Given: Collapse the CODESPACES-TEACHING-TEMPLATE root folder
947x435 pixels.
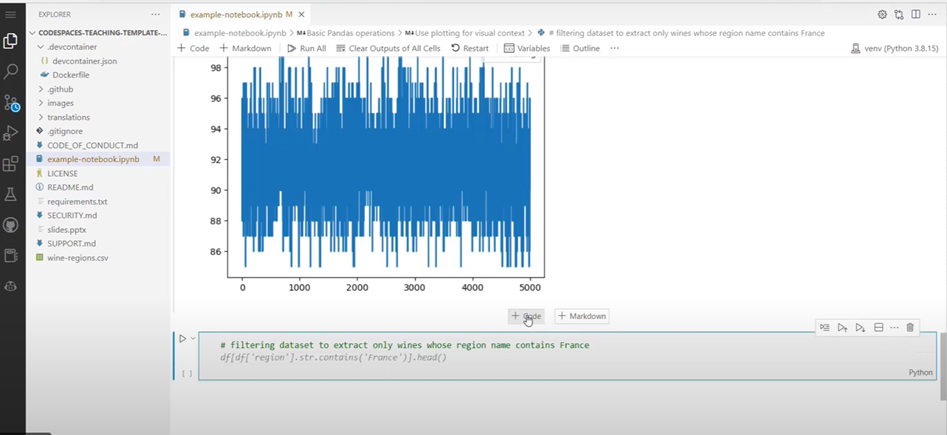Looking at the screenshot, I should 99,33.
